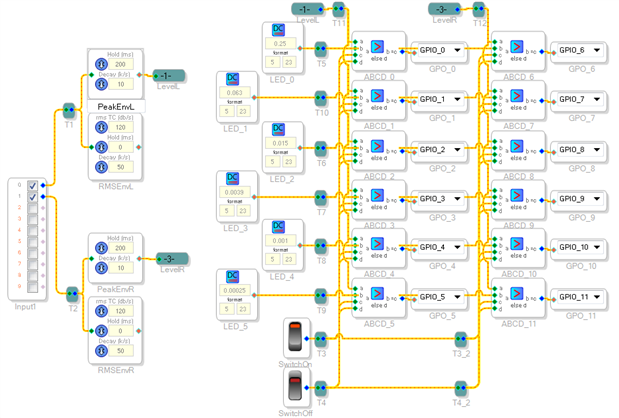The image size is (619, 418).
Task: Click the DC source icon in LED_4
Action: [278, 227]
